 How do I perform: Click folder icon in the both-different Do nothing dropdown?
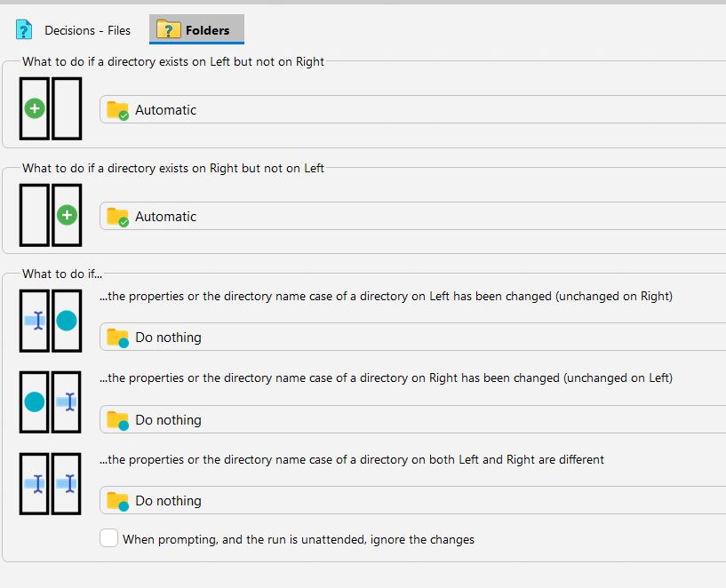(117, 501)
